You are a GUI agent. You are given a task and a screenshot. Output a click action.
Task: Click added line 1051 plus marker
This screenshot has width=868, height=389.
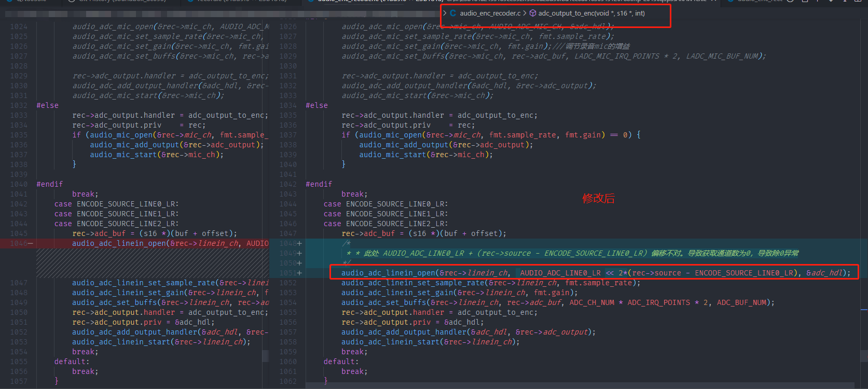[299, 273]
